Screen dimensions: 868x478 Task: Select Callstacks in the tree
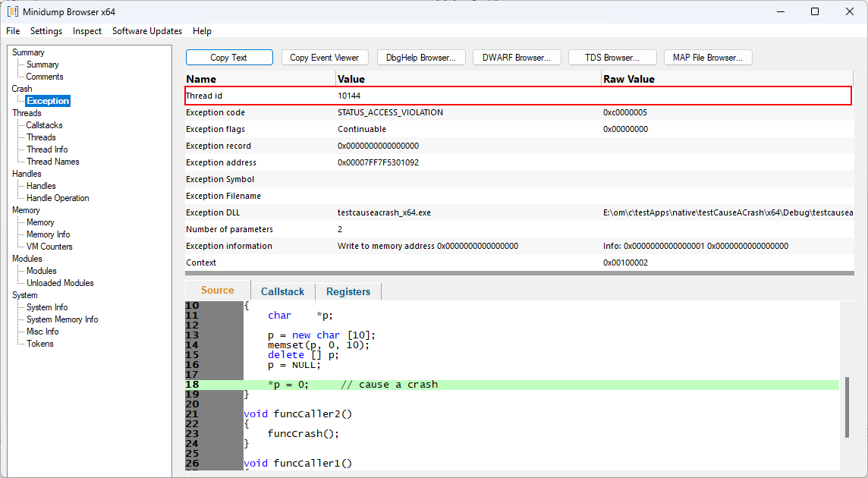pyautogui.click(x=44, y=125)
